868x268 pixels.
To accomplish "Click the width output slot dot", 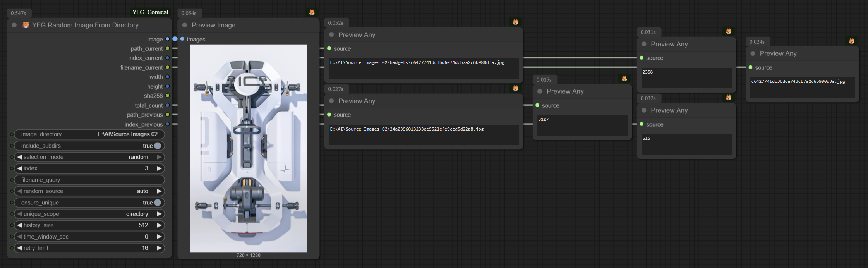I will click(168, 77).
